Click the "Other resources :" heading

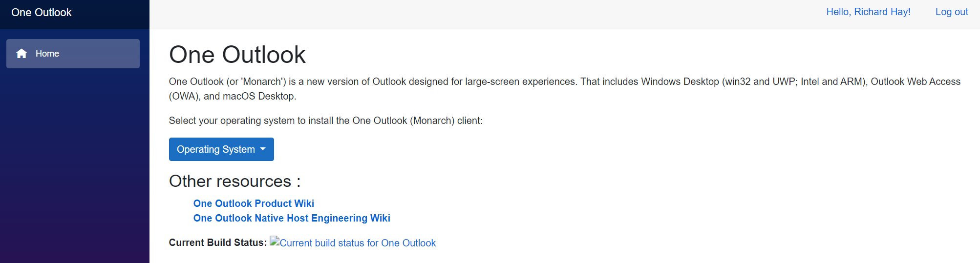[234, 182]
